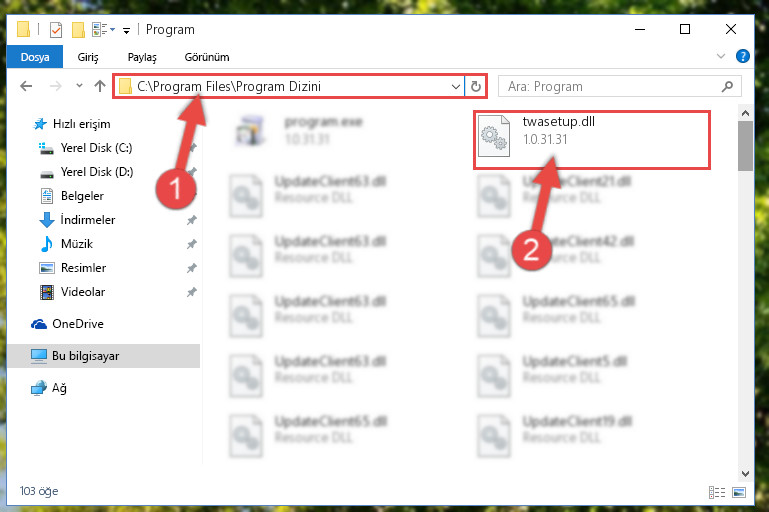Select the twasetup.dll file
Viewport: 769px width, 512px height.
(x=591, y=140)
